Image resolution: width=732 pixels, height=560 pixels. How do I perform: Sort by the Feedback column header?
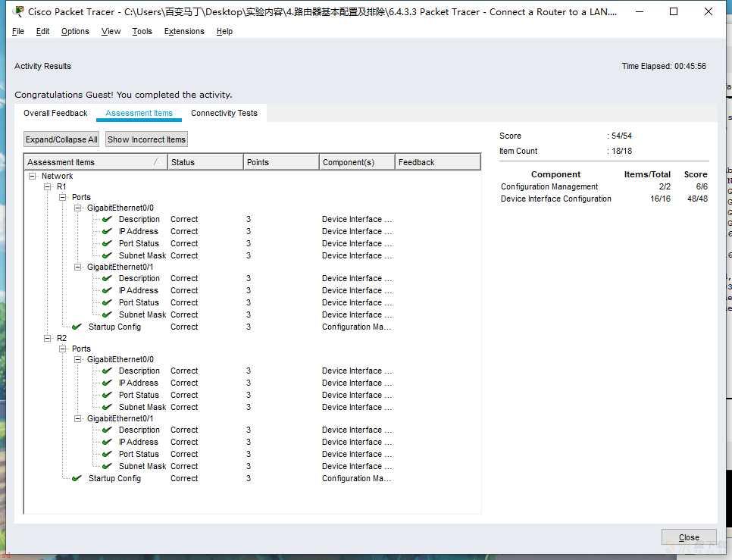pyautogui.click(x=438, y=162)
